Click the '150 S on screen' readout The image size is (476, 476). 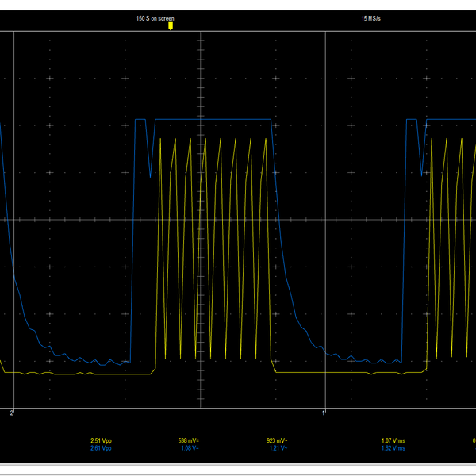click(x=155, y=18)
